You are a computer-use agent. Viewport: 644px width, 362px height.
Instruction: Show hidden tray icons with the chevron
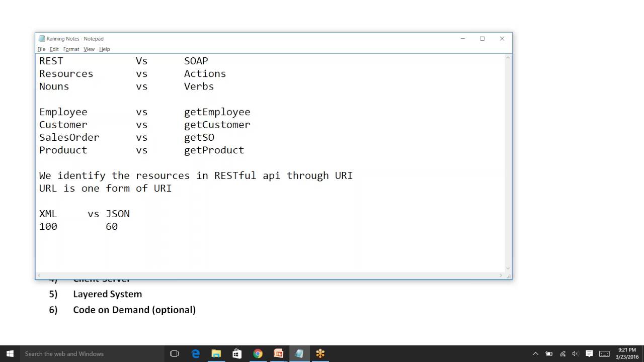click(535, 354)
